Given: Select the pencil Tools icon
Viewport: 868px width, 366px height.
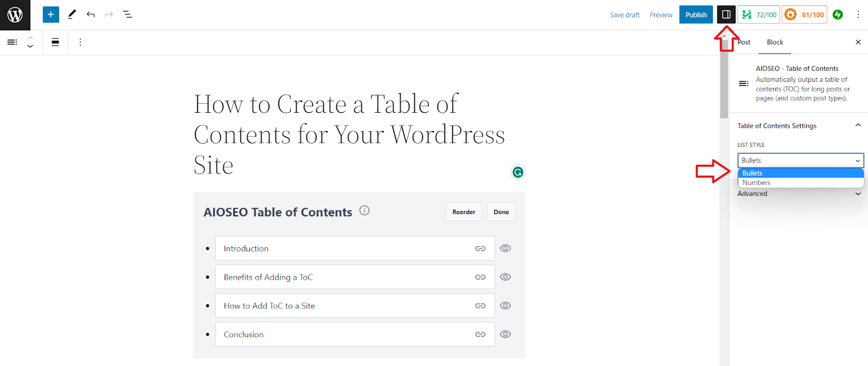Looking at the screenshot, I should [x=72, y=15].
